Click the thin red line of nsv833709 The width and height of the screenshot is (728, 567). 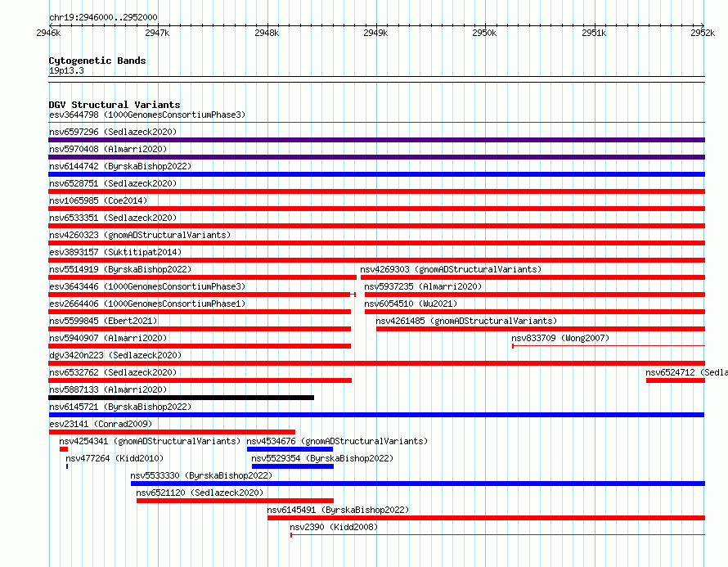click(609, 346)
